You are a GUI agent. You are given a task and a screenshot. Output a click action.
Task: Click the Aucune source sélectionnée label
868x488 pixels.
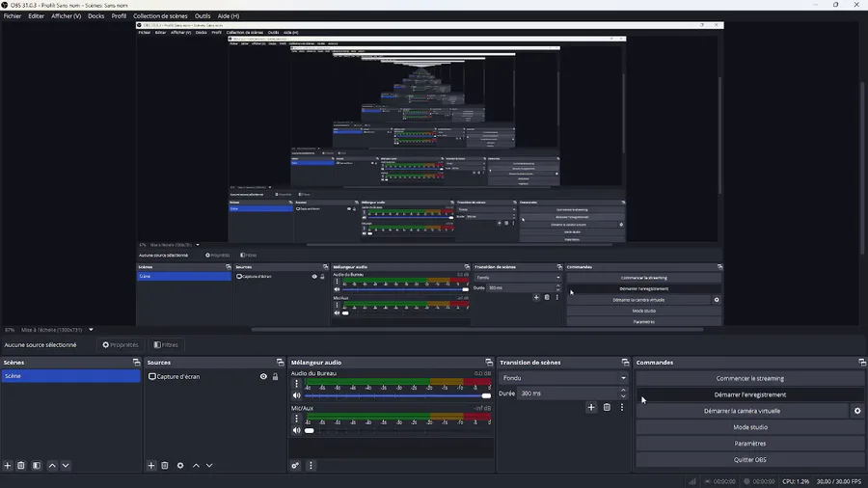point(41,344)
